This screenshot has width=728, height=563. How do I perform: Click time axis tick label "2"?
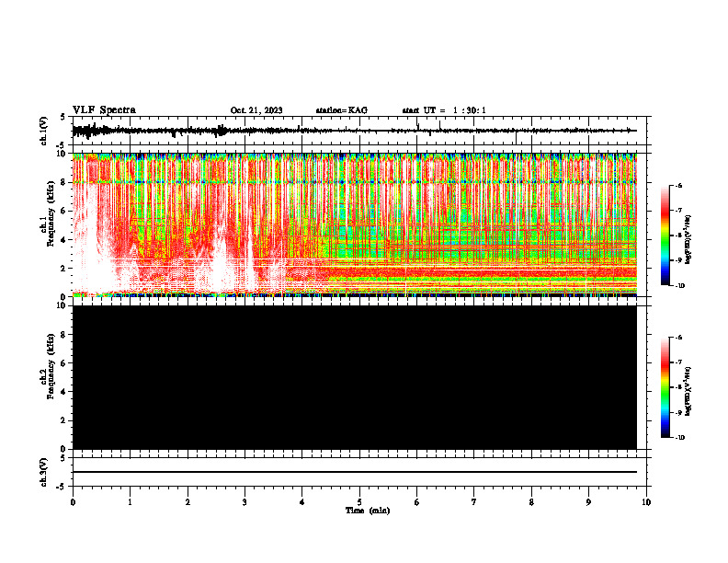point(188,502)
